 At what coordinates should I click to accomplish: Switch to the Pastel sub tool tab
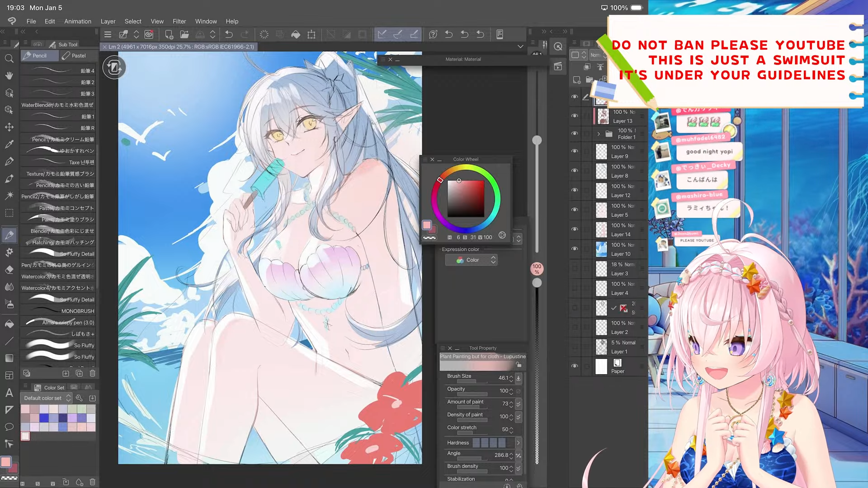(x=75, y=56)
